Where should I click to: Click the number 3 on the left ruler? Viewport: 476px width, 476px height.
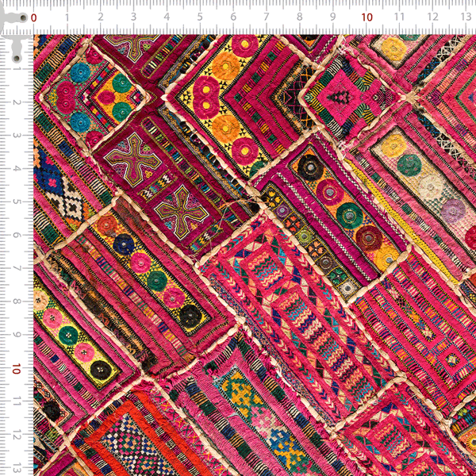(x=17, y=135)
